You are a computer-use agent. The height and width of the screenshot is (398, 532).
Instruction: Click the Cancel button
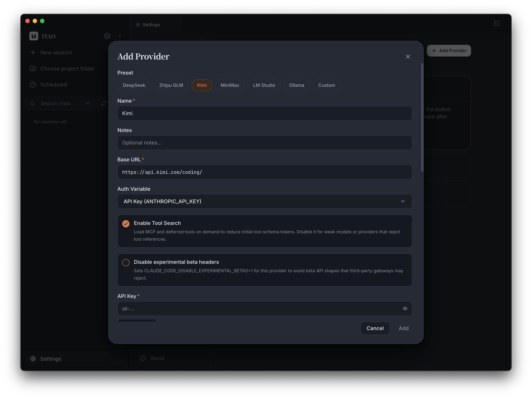[x=375, y=328]
